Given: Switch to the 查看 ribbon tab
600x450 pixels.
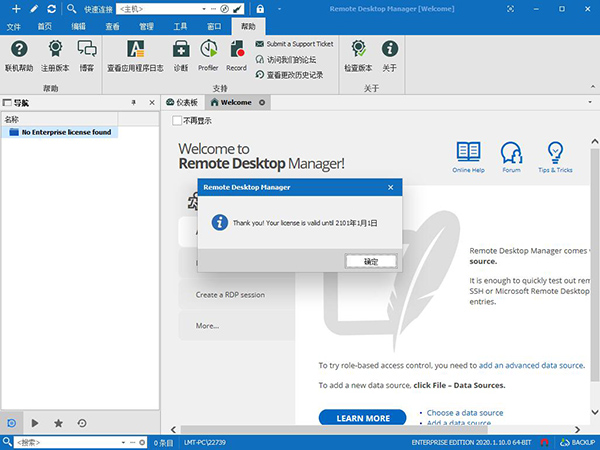Looking at the screenshot, I should (x=112, y=26).
